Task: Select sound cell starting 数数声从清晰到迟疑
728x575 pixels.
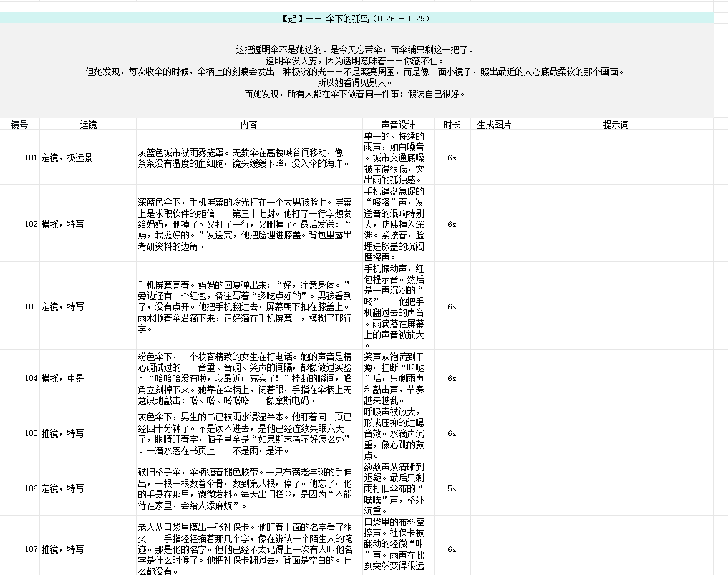Action: pyautogui.click(x=398, y=488)
